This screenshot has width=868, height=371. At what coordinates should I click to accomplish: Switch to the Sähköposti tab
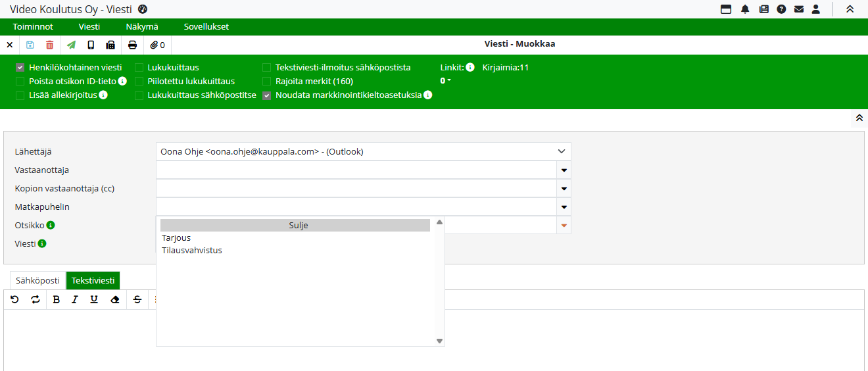tap(37, 280)
